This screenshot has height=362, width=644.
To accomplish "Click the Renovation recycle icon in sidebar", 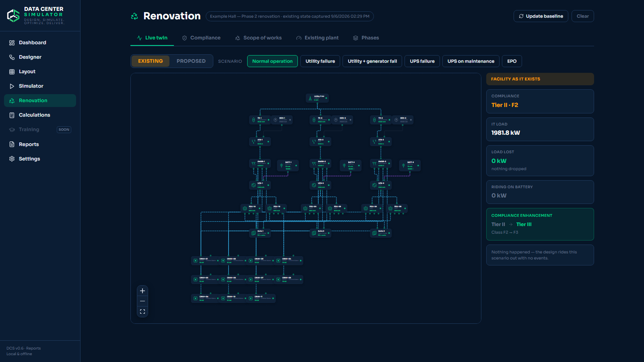I will pyautogui.click(x=12, y=101).
